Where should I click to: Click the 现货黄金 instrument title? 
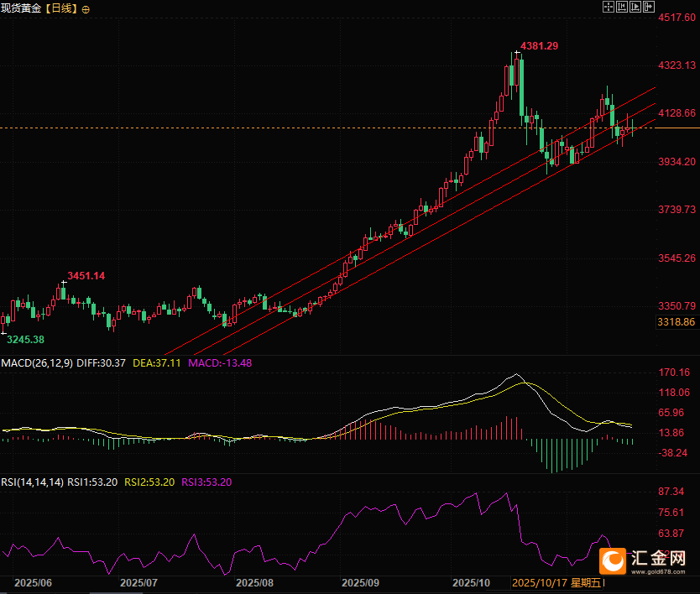(x=20, y=8)
